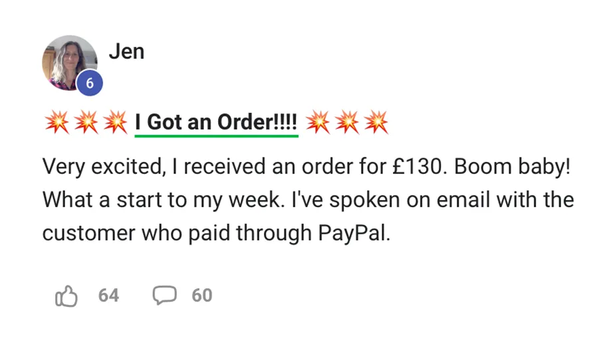Image resolution: width=615 pixels, height=364 pixels.
Task: Click first explosion emoji before title
Action: pyautogui.click(x=57, y=122)
